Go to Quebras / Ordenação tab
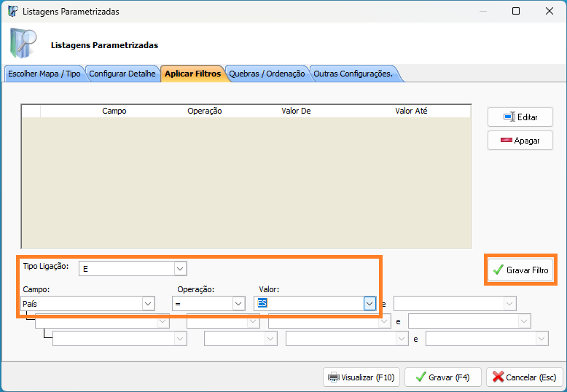567x392 pixels. click(267, 74)
